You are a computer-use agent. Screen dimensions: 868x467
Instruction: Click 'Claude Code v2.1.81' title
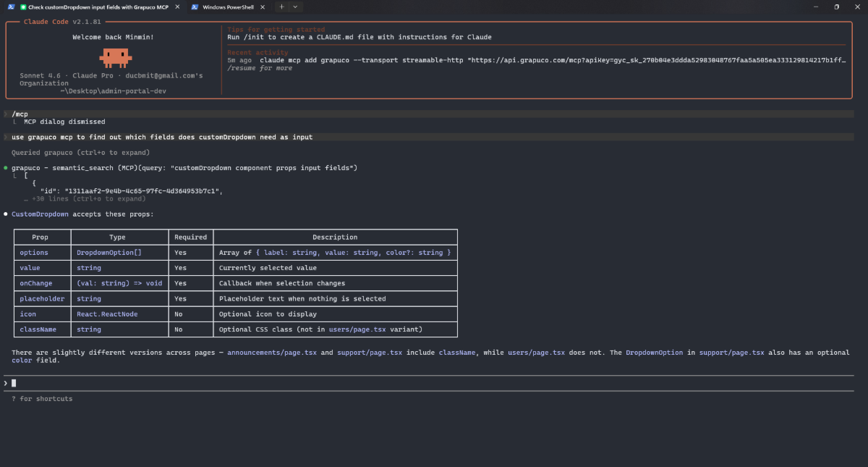[63, 22]
